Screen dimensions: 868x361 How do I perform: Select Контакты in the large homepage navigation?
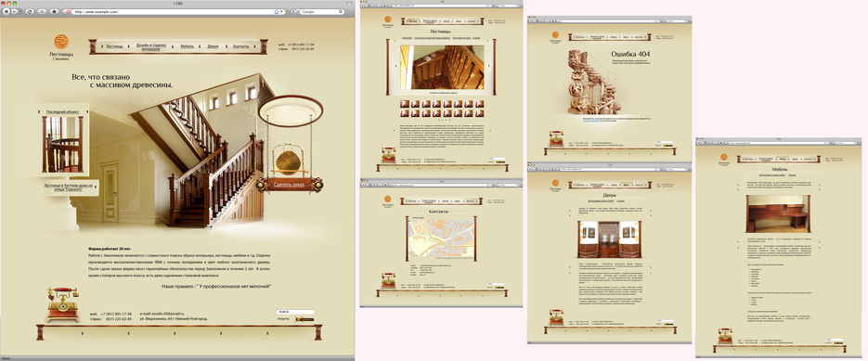pos(241,46)
